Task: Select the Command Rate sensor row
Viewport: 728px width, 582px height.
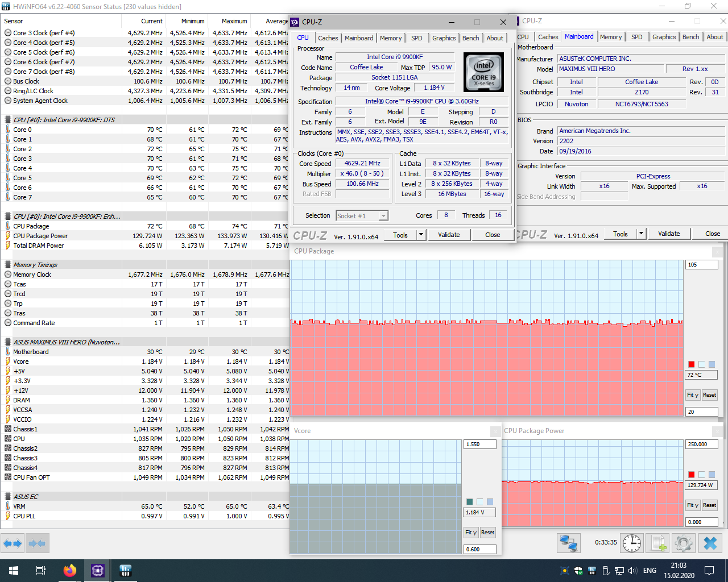Action: 145,323
